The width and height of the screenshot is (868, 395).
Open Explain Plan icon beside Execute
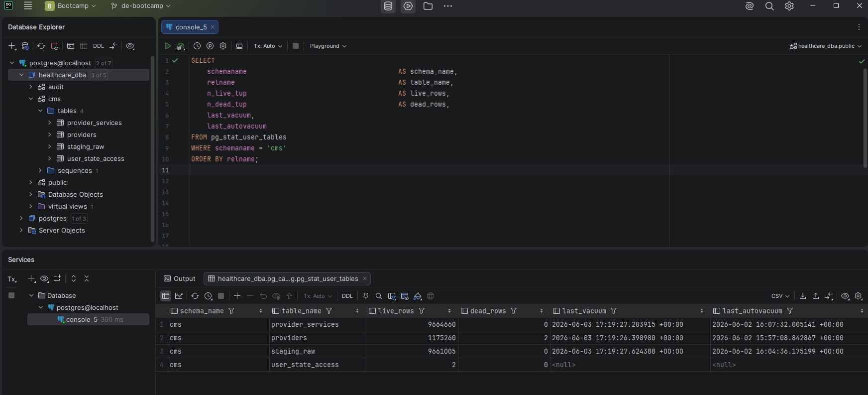pyautogui.click(x=181, y=46)
